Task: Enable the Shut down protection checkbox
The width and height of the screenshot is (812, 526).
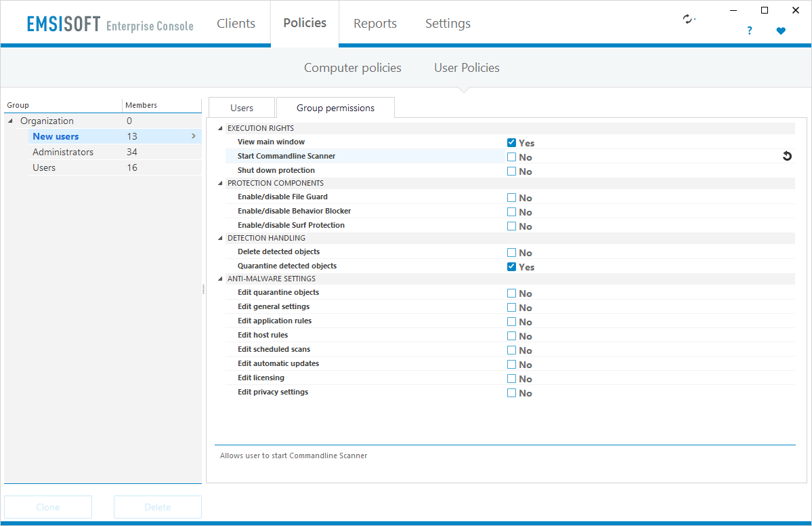Action: [512, 171]
